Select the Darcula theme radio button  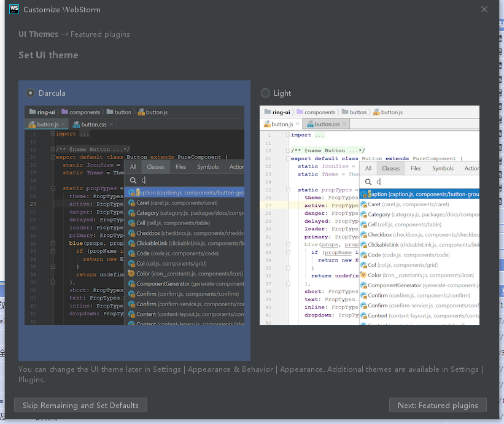click(x=30, y=93)
